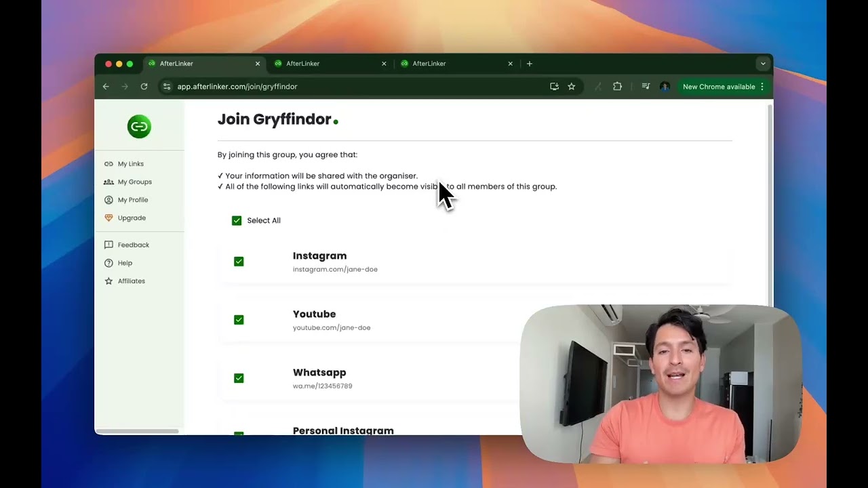Viewport: 868px width, 488px height.
Task: Open Chrome three-dot menu
Action: pos(762,87)
